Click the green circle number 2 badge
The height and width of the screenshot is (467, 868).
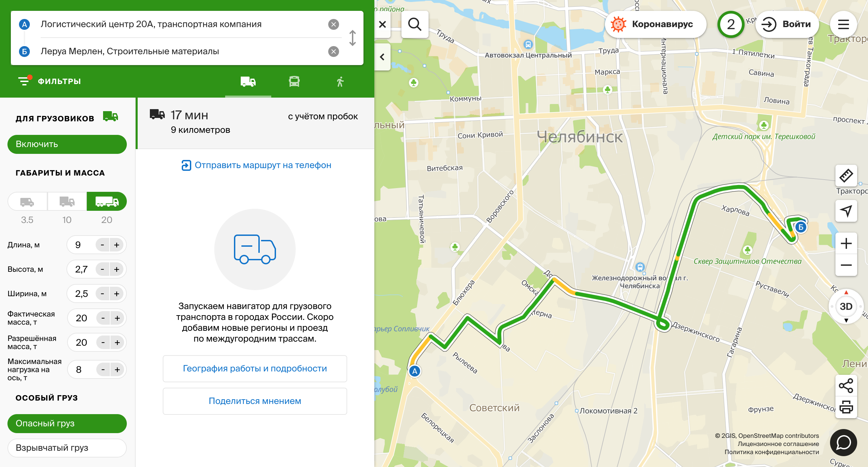tap(731, 24)
